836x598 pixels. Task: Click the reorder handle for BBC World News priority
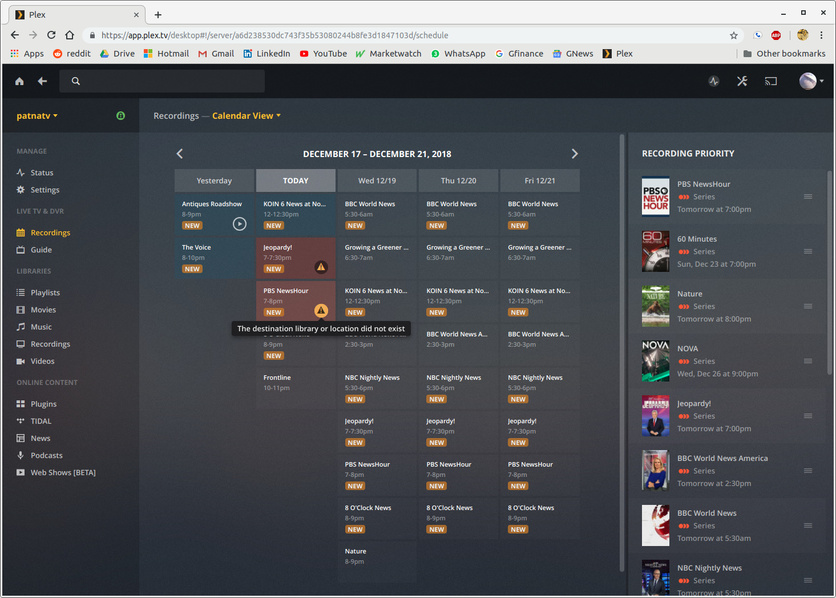tap(808, 526)
